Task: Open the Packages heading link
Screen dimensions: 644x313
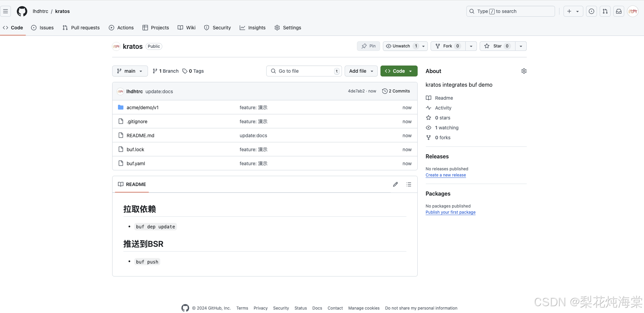Action: 438,194
